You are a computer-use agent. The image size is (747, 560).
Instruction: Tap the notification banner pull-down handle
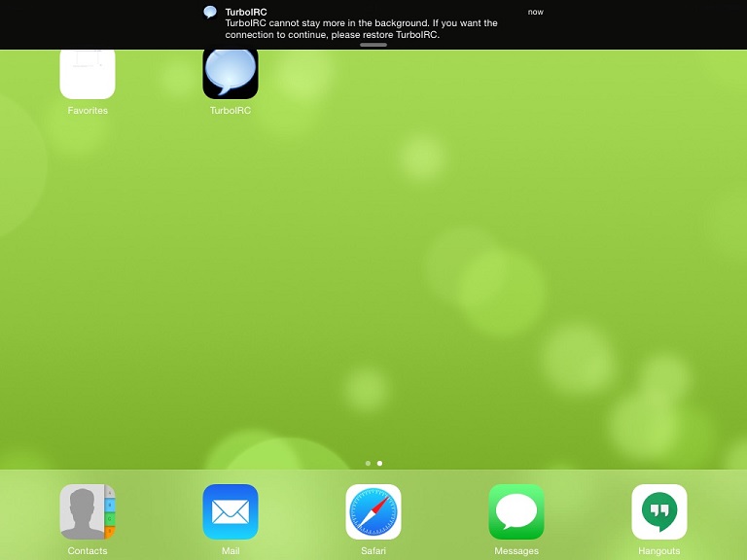[373, 45]
